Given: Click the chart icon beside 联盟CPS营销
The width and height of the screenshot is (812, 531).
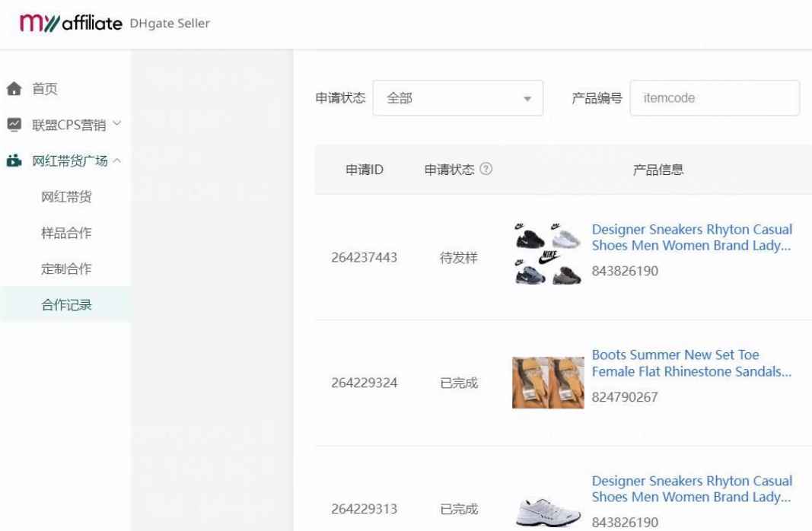Looking at the screenshot, I should click(x=14, y=125).
